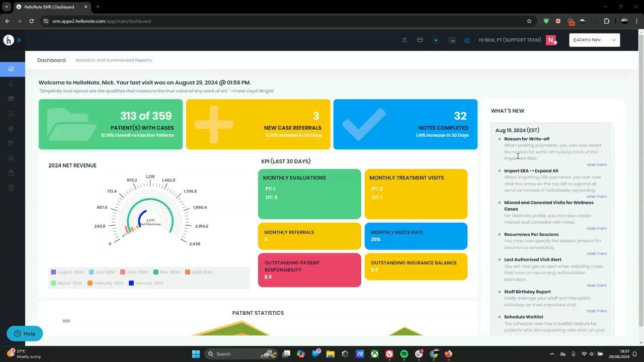Open the Monthly NS/CX Rate tile
Viewport: 644px width, 362px height.
[416, 236]
